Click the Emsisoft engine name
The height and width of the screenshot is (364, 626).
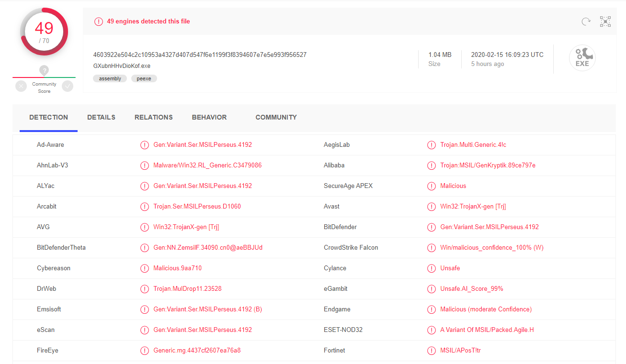coord(49,309)
